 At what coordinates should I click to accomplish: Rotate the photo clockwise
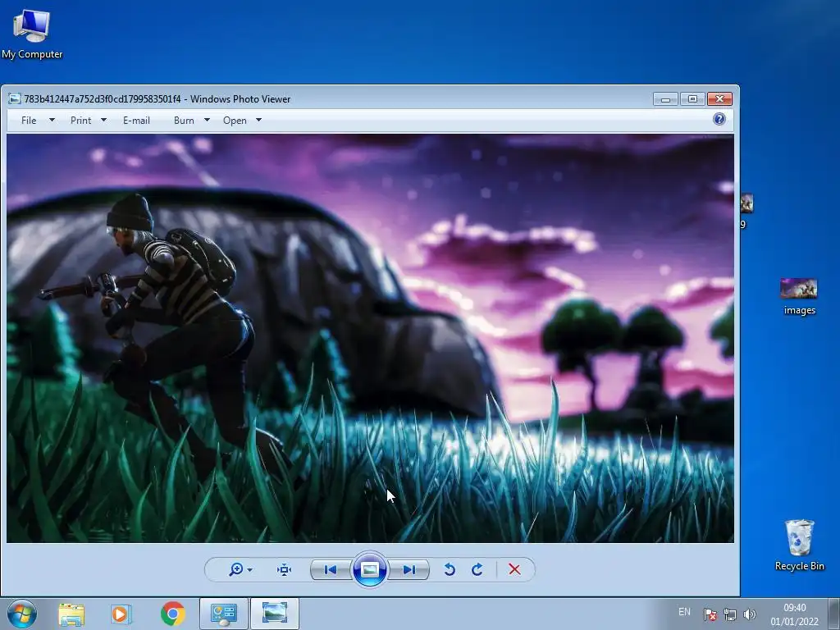point(477,569)
